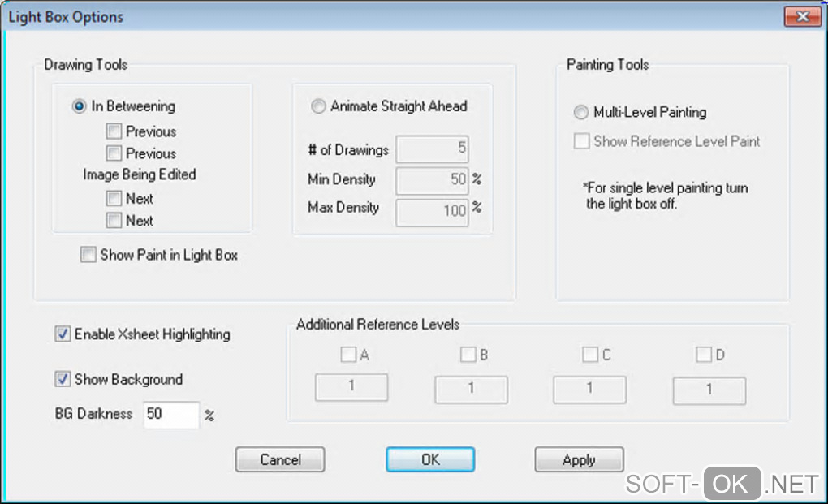Choose Multi-Level Painting radio button
The width and height of the screenshot is (828, 504).
581,113
